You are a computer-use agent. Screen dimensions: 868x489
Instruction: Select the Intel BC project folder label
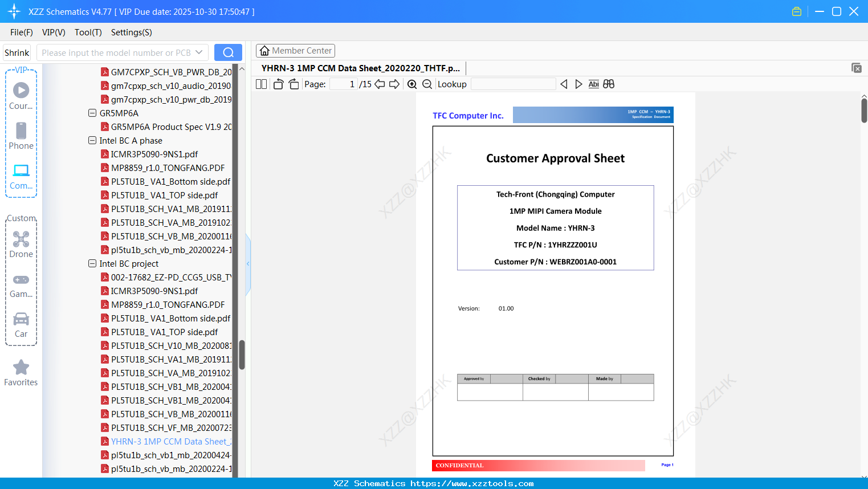click(129, 263)
